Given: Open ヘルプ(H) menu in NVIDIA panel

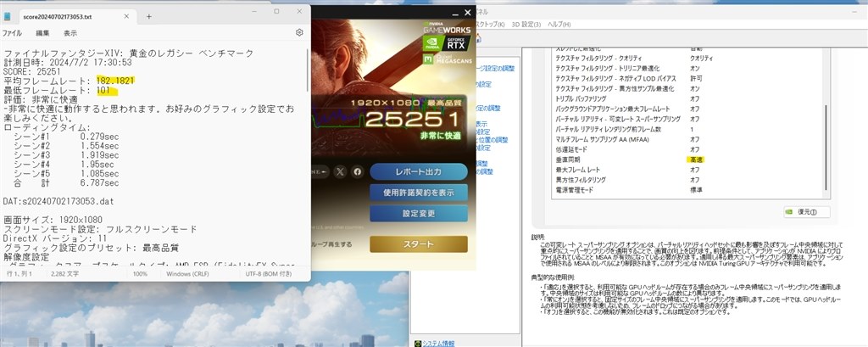Looking at the screenshot, I should (x=559, y=25).
